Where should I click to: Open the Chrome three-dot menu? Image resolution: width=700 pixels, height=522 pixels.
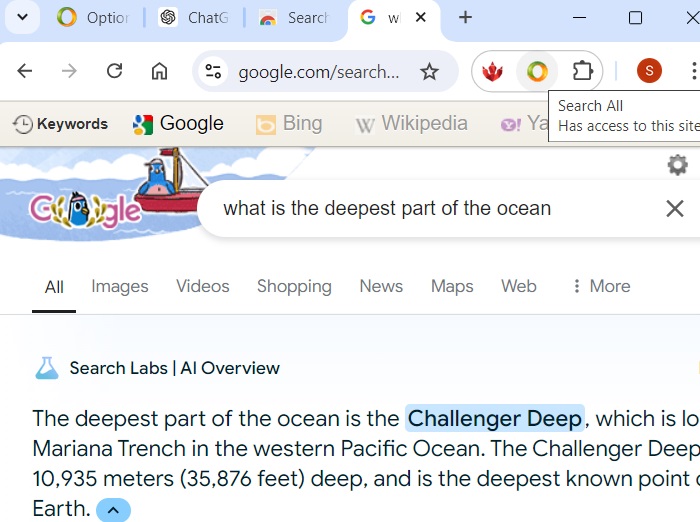click(x=693, y=71)
